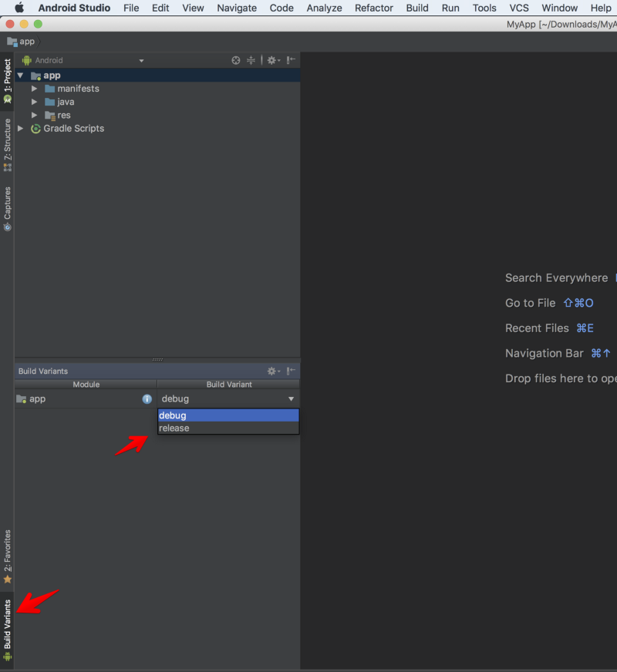Toggle the Build Variants tool window tab
Viewport: 617px width, 672px height.
coord(7,630)
